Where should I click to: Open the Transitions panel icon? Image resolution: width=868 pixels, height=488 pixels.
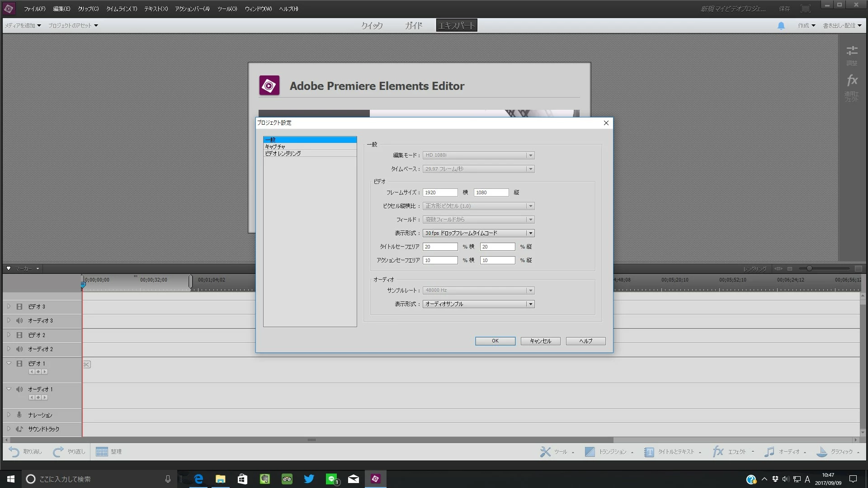click(x=590, y=451)
